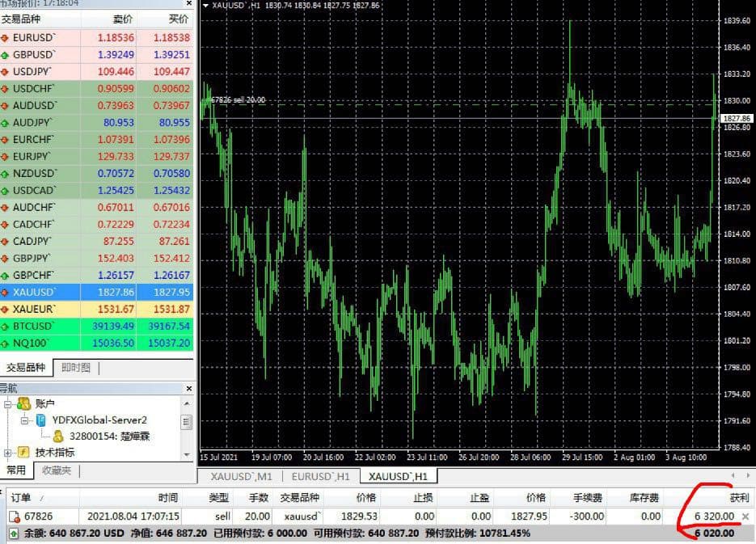Switch to the 即时图 tick chart tab

(76, 368)
